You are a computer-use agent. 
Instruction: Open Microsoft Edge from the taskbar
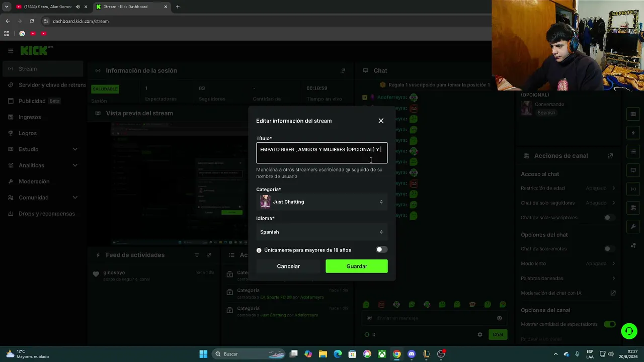coord(338,354)
